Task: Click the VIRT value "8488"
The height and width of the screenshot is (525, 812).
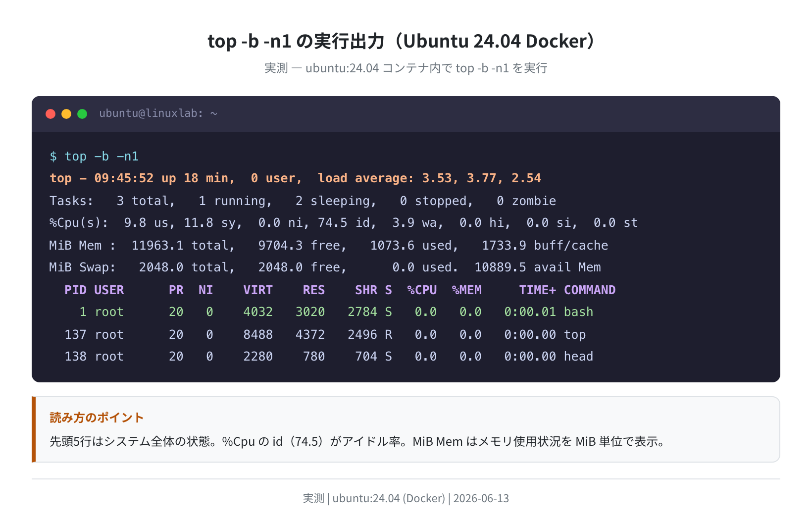Action: (x=258, y=335)
